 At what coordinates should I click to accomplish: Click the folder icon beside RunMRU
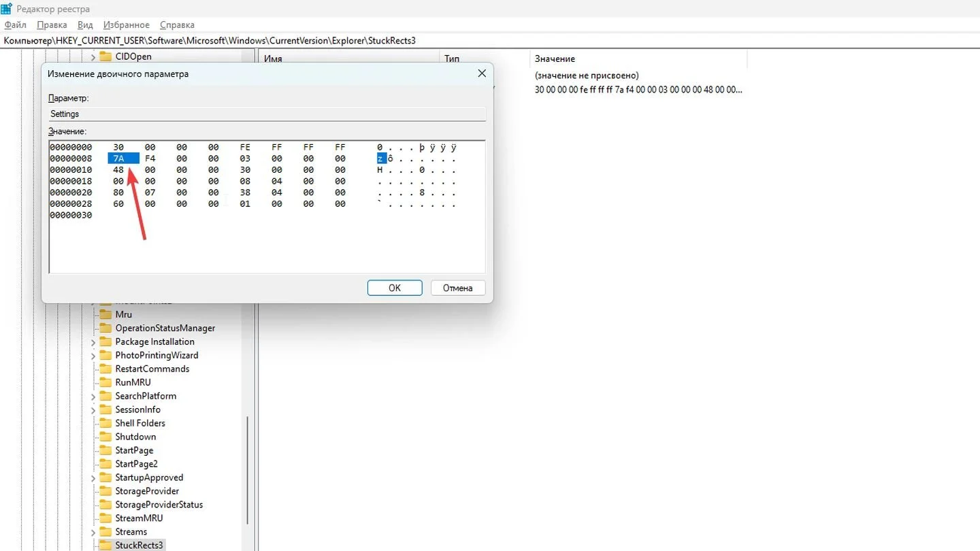[x=105, y=382]
